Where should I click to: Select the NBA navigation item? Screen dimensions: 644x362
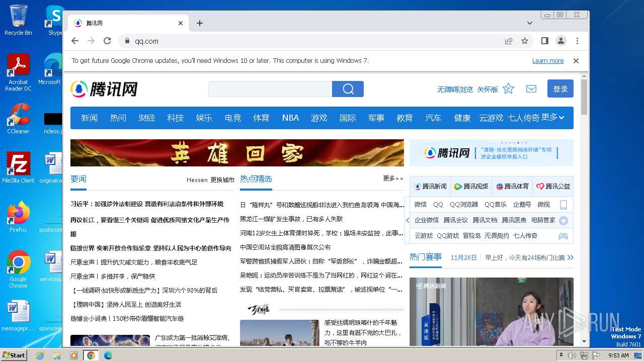click(x=290, y=118)
